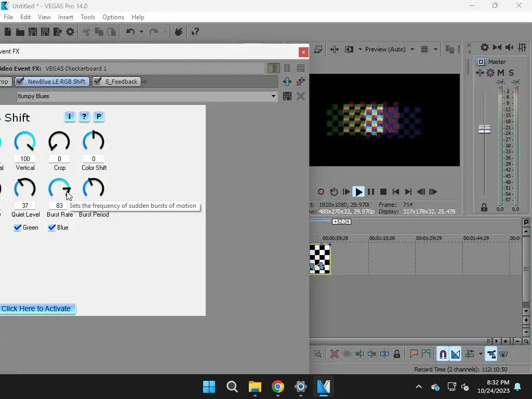Pause the preview playback
The width and height of the screenshot is (532, 399).
(371, 192)
